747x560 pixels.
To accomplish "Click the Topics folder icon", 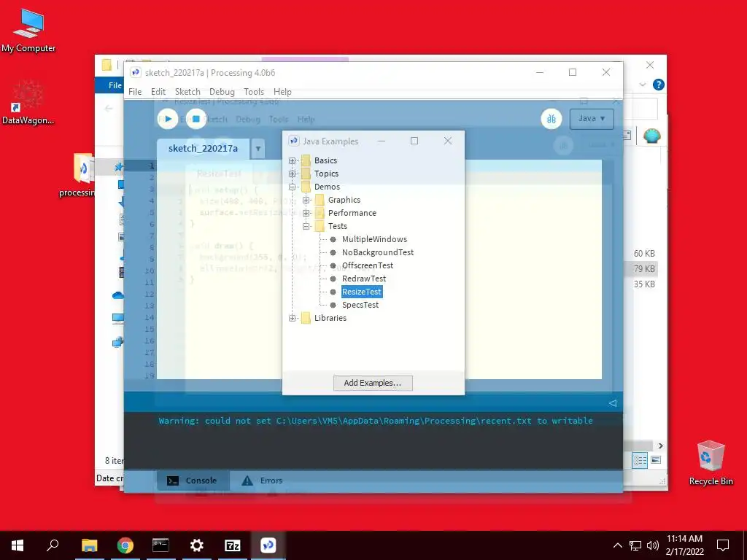I will tap(306, 174).
